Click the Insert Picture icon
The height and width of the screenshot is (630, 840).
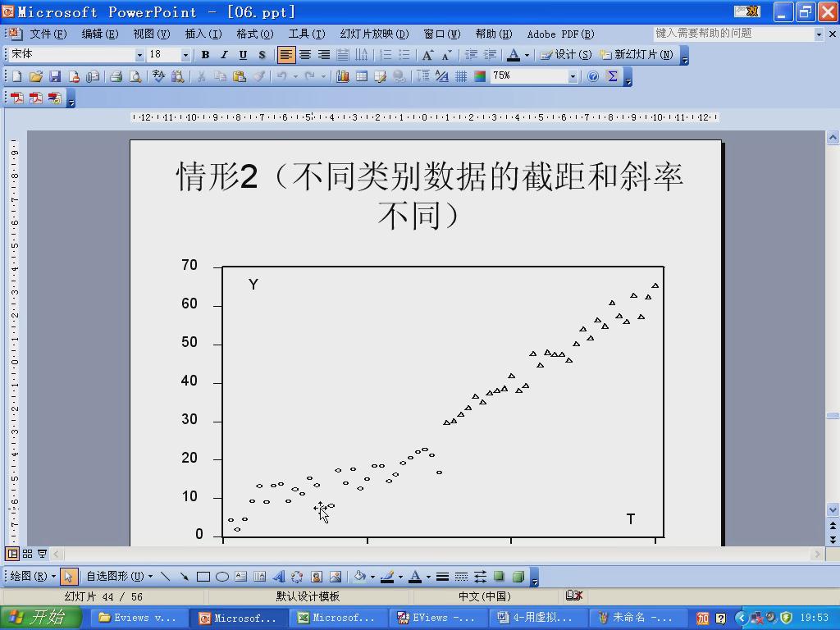336,577
